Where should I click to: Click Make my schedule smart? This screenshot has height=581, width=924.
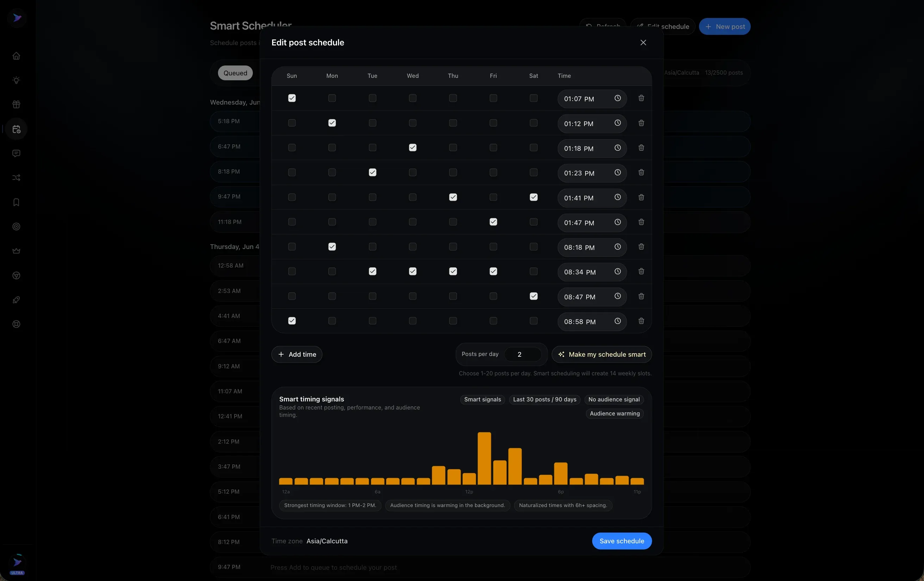pyautogui.click(x=601, y=355)
